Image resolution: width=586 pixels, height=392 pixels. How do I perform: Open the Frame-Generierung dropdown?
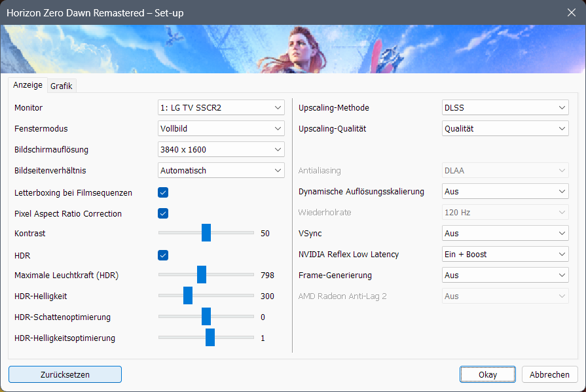tap(505, 275)
